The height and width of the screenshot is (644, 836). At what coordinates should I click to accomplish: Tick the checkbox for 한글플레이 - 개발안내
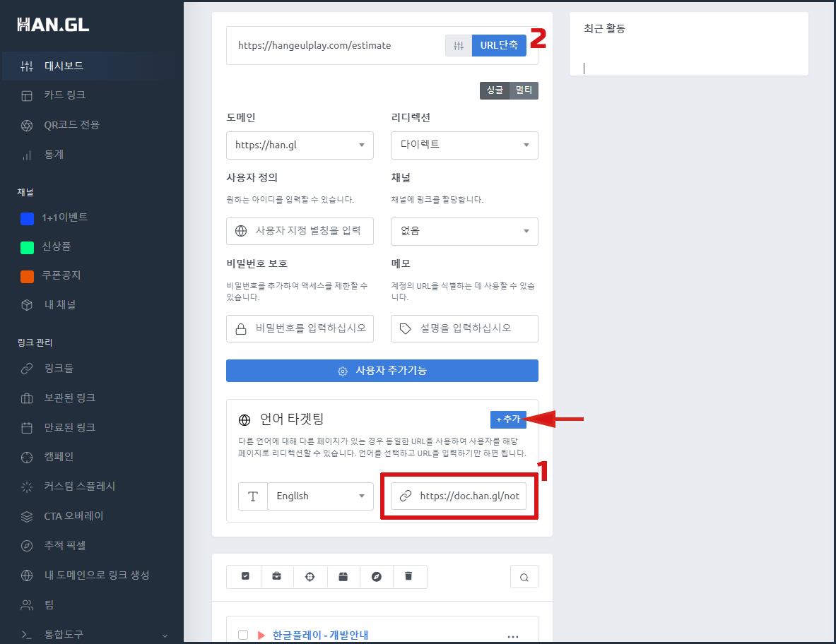tap(243, 634)
